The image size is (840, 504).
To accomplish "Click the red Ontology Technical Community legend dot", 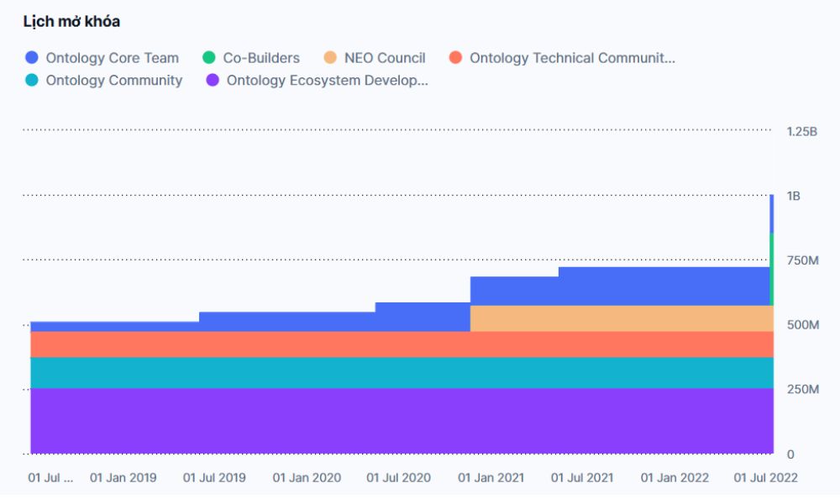I will [456, 58].
